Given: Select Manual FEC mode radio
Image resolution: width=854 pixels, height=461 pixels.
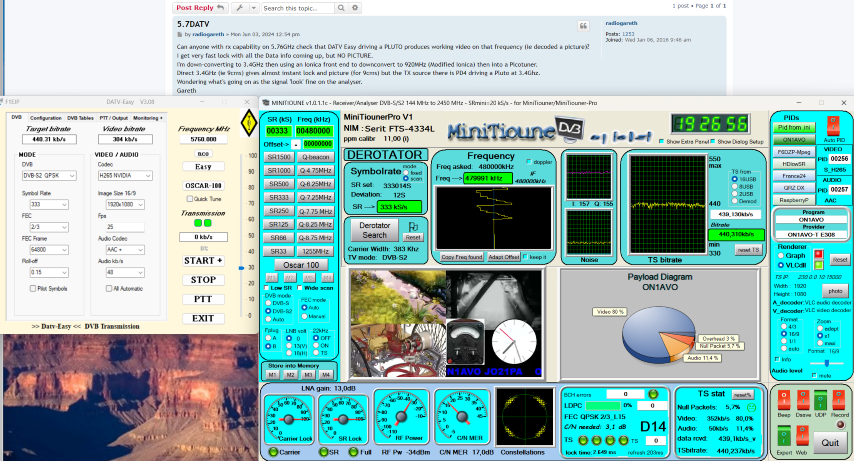Looking at the screenshot, I should (304, 316).
